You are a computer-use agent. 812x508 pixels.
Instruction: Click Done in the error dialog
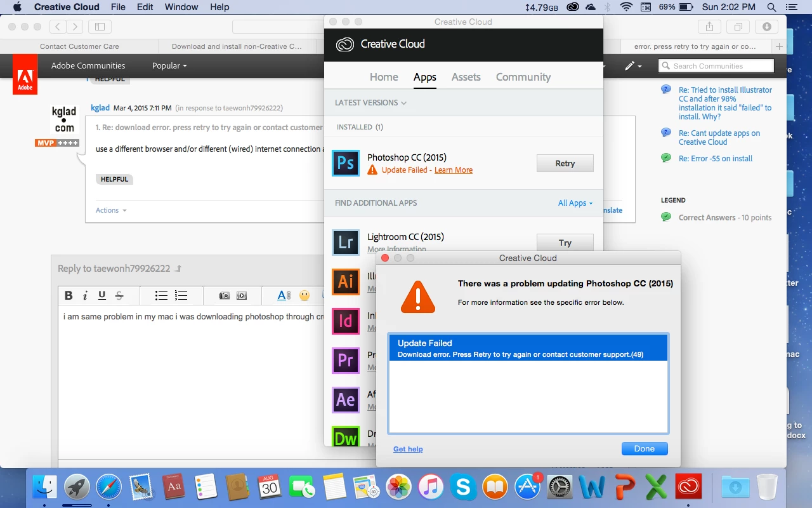coord(645,448)
